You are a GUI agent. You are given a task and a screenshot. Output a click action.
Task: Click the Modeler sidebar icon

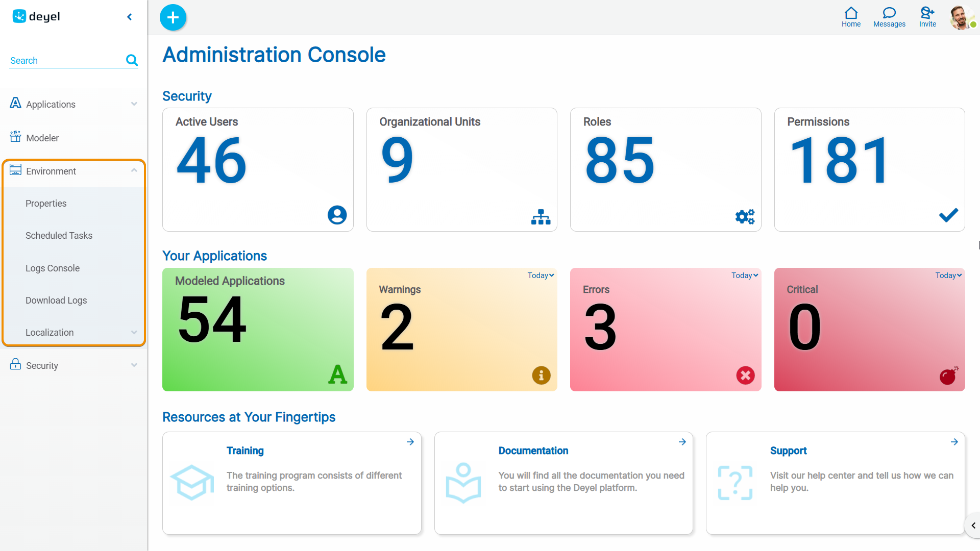(x=15, y=137)
